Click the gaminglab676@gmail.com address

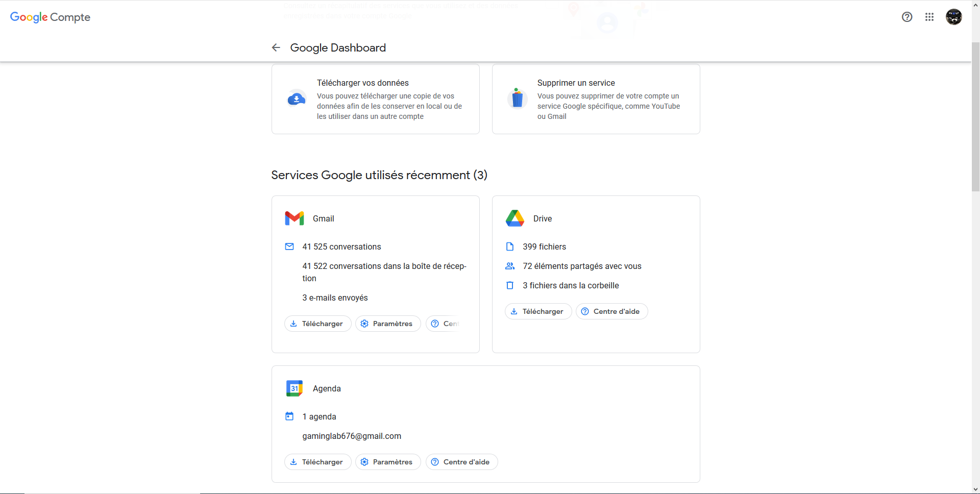(352, 436)
